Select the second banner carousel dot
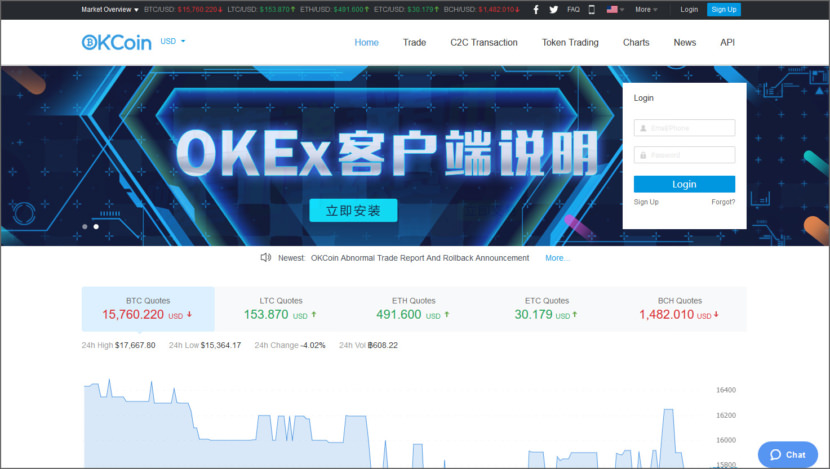This screenshot has width=830, height=469. 96,227
